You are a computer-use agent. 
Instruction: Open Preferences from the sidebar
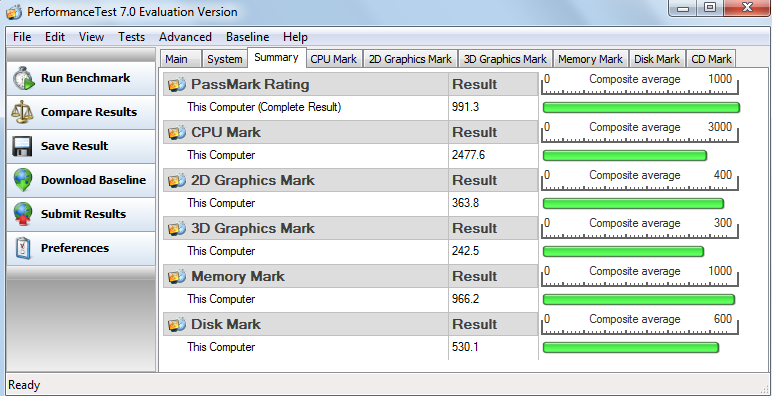(x=81, y=248)
